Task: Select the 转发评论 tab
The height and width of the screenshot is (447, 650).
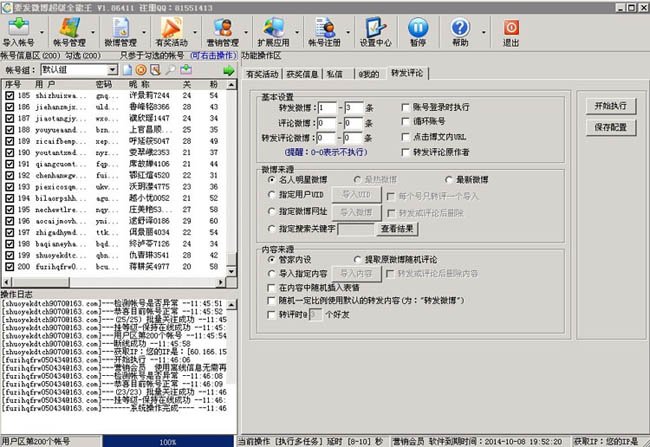Action: 407,73
